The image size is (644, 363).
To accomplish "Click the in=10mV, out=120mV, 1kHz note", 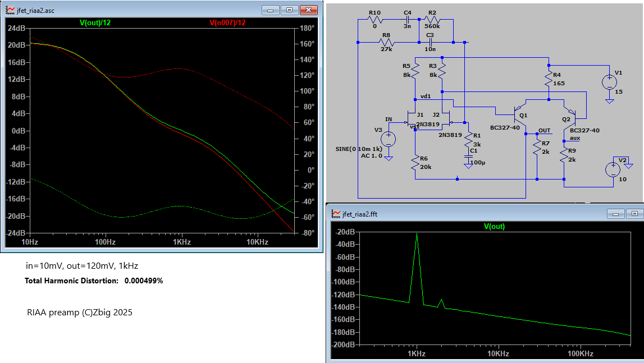I will click(x=82, y=266).
